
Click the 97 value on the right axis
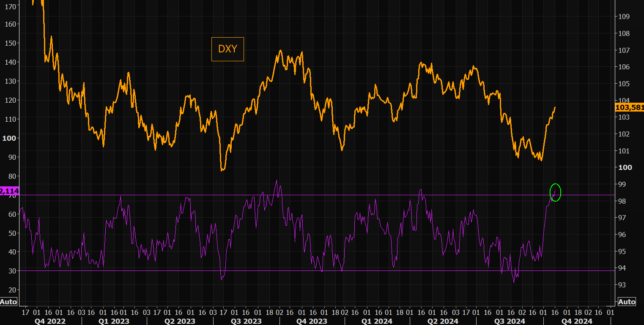click(x=623, y=218)
